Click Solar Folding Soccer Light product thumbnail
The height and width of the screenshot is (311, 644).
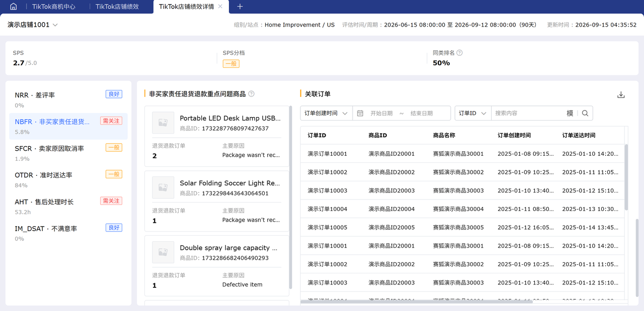click(163, 187)
